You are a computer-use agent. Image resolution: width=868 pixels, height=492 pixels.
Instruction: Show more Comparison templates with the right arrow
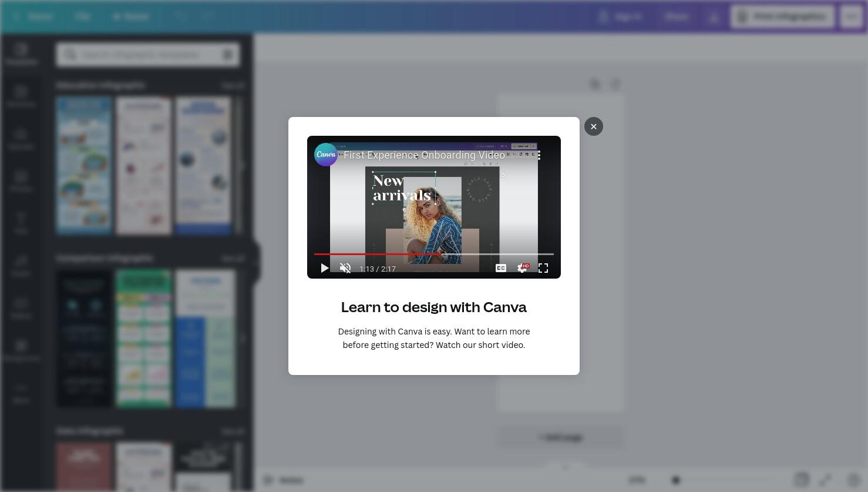243,339
